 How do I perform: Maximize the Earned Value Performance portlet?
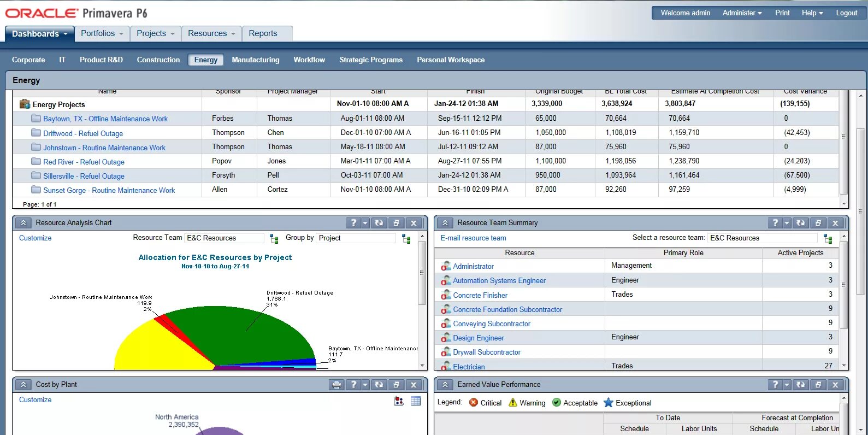coord(818,385)
